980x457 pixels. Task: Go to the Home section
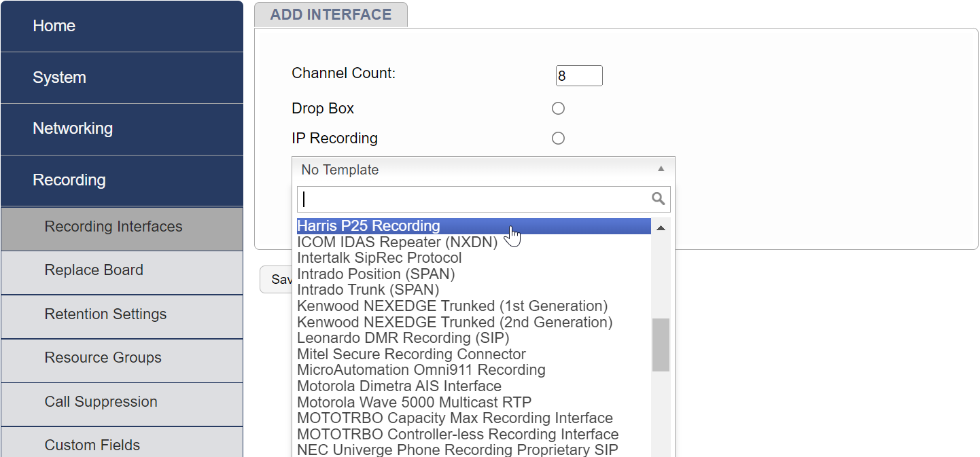click(54, 26)
